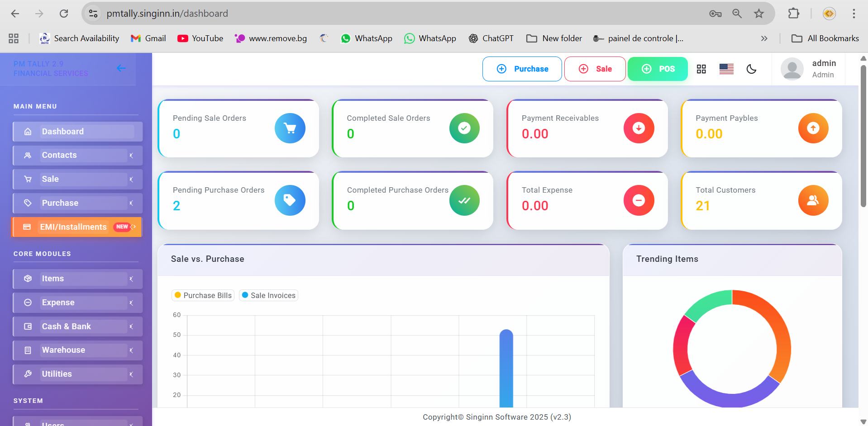
Task: Expand the Contacts sidebar menu
Action: [x=77, y=155]
